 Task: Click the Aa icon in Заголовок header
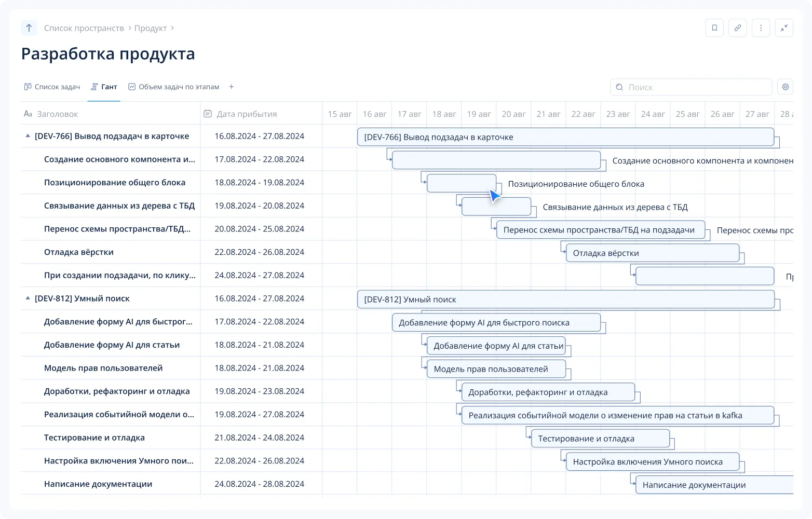(x=28, y=114)
